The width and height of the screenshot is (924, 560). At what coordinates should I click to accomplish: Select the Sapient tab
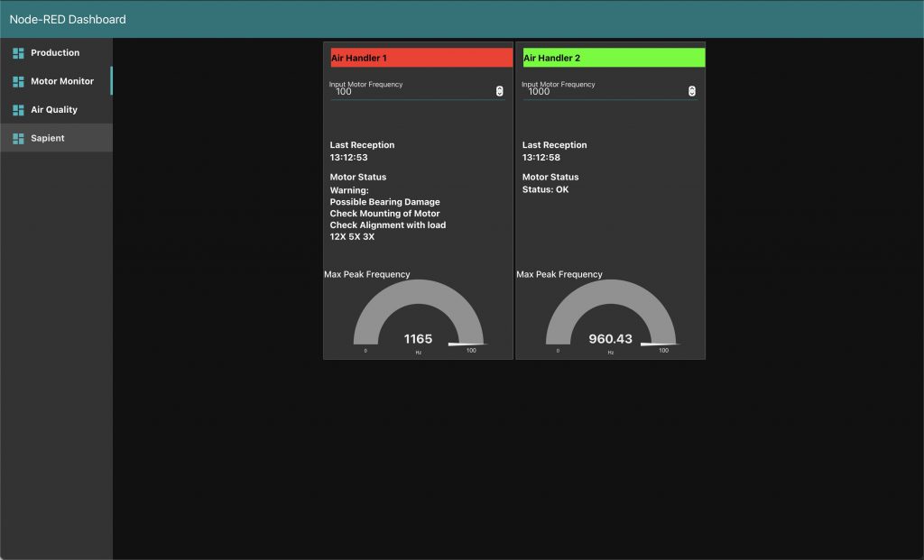coord(56,138)
